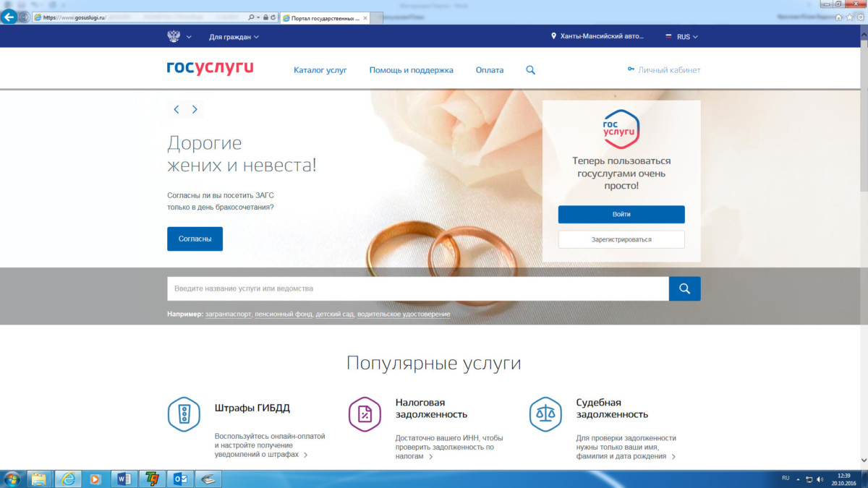Click the service name search field
This screenshot has width=868, height=488.
pyautogui.click(x=418, y=288)
